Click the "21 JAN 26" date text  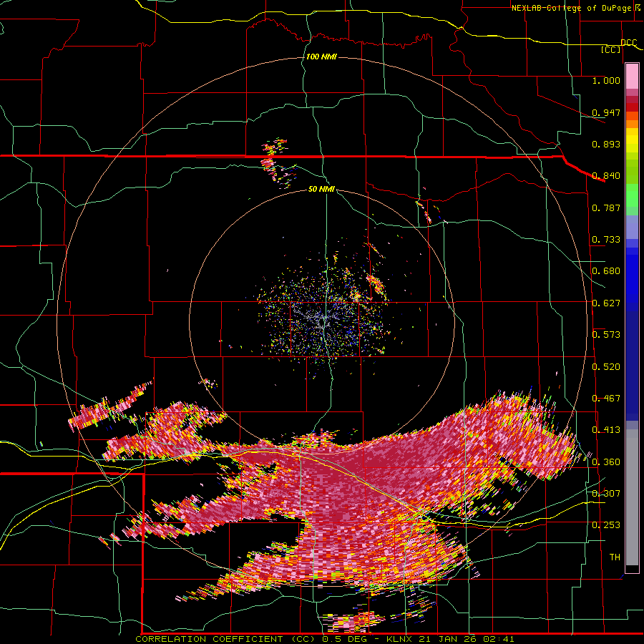tap(449, 639)
